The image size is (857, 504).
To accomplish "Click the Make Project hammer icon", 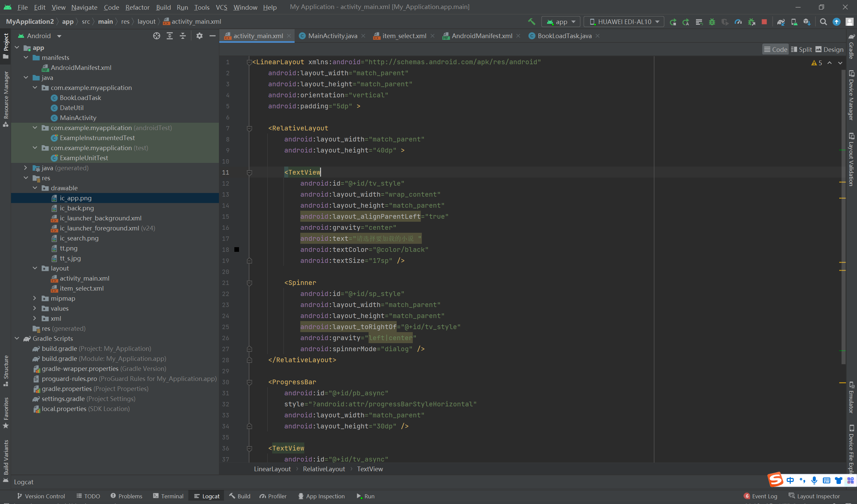I will [x=532, y=22].
